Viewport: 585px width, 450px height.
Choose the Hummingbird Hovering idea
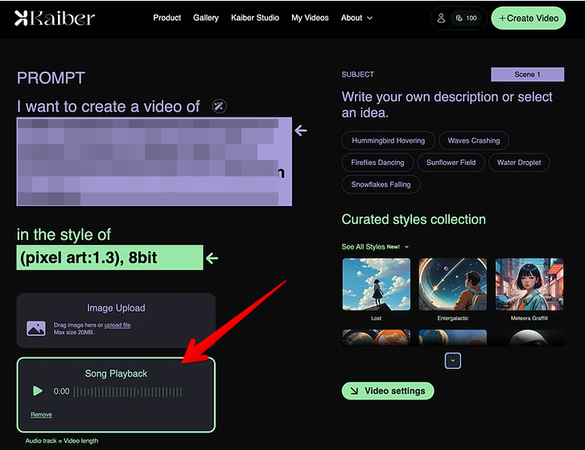(x=388, y=141)
